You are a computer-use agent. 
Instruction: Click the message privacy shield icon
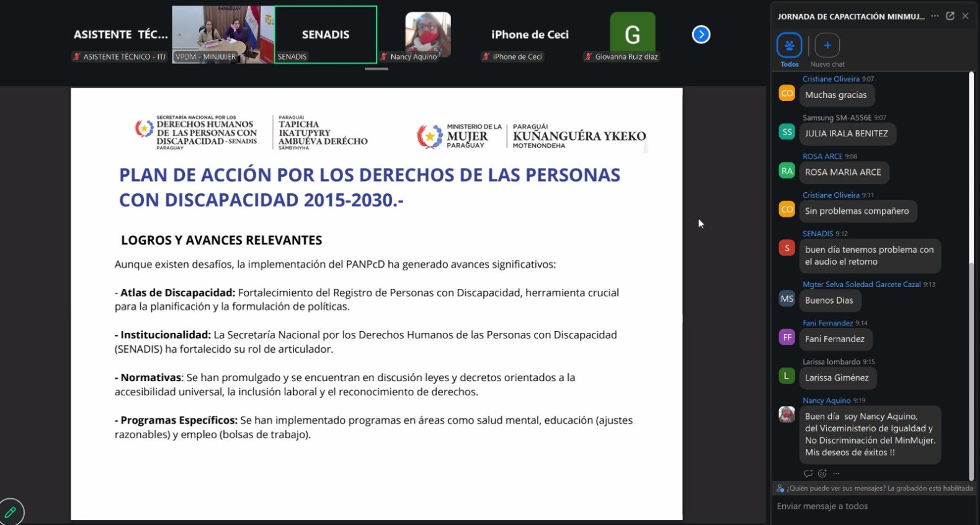[780, 488]
